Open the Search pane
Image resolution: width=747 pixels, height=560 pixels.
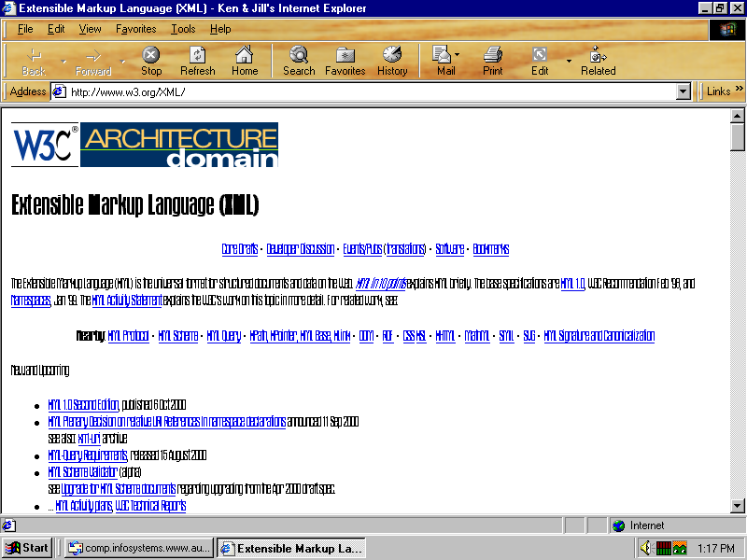(299, 61)
